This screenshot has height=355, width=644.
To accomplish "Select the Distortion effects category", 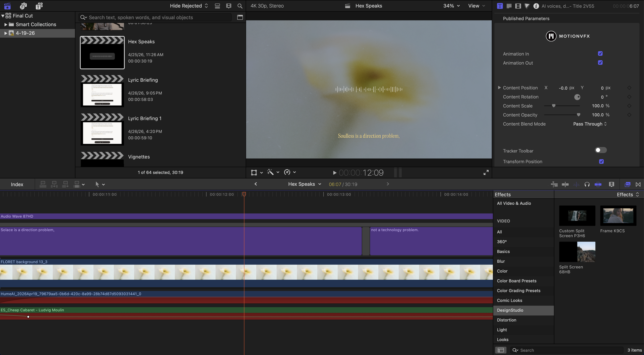I will click(x=523, y=320).
